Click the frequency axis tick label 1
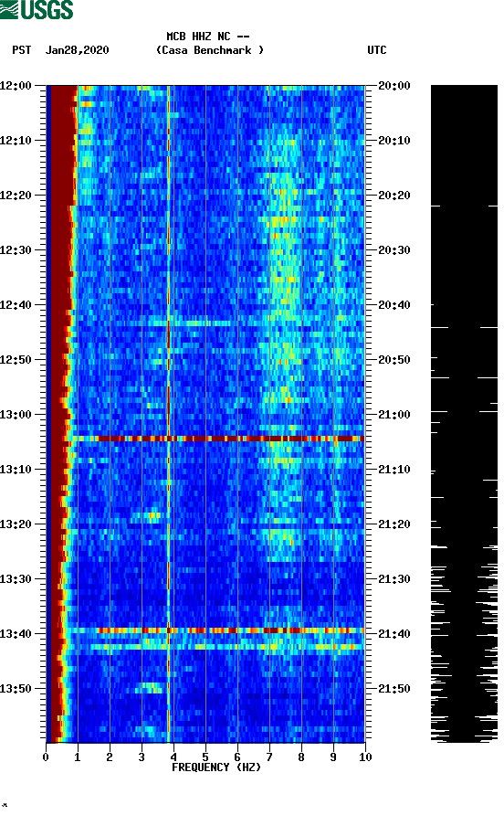The height and width of the screenshot is (815, 504). 78,757
